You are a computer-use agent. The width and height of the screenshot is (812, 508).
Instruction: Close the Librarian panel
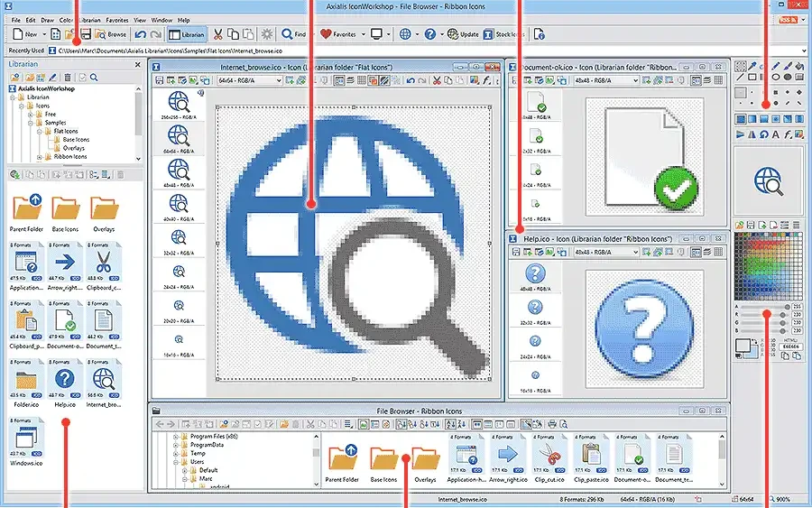coord(138,65)
